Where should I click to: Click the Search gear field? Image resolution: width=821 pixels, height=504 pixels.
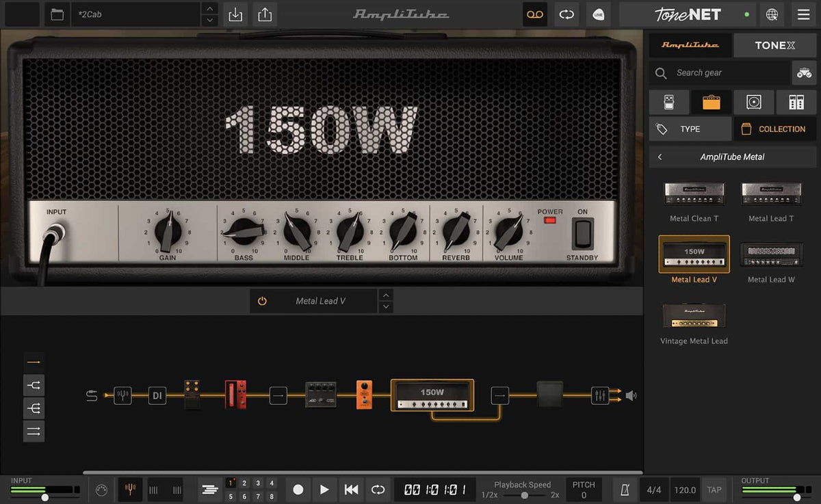719,72
